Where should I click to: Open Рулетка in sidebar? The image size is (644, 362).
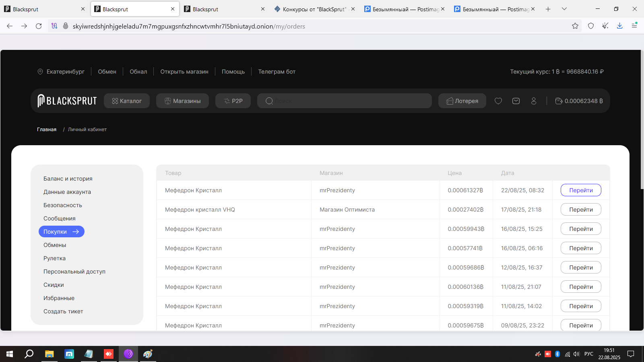(55, 258)
